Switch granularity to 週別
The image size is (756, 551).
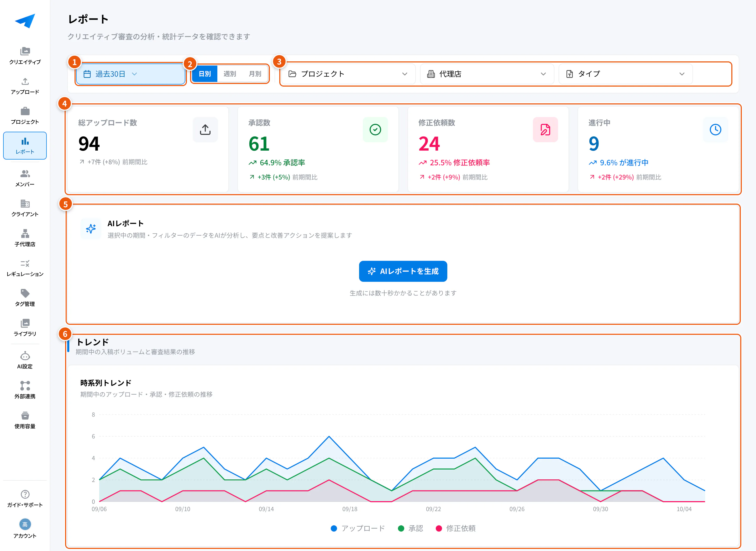click(229, 74)
